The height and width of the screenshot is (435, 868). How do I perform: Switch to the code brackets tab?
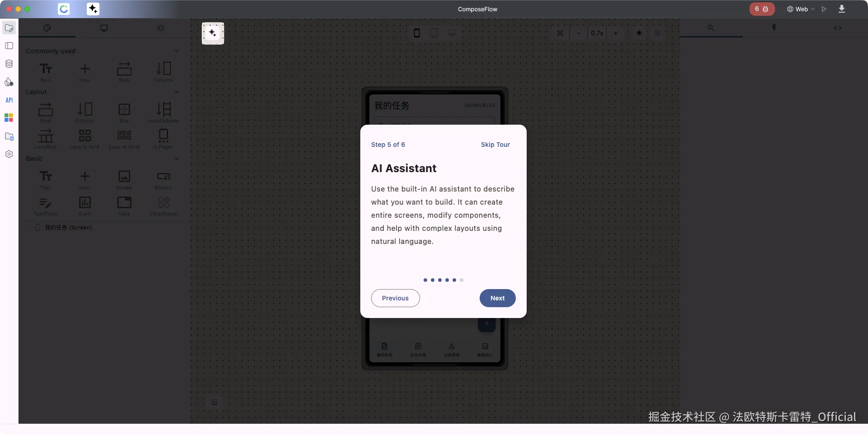point(837,28)
